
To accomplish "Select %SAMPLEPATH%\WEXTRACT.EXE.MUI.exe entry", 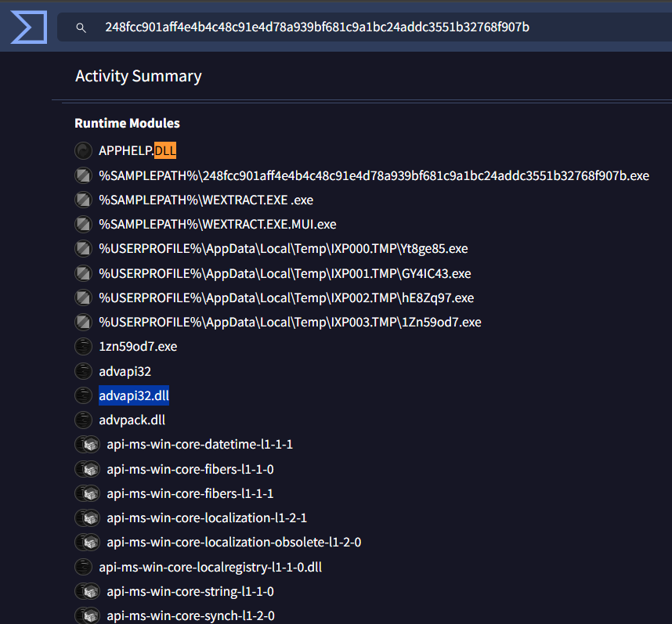I will 218,224.
